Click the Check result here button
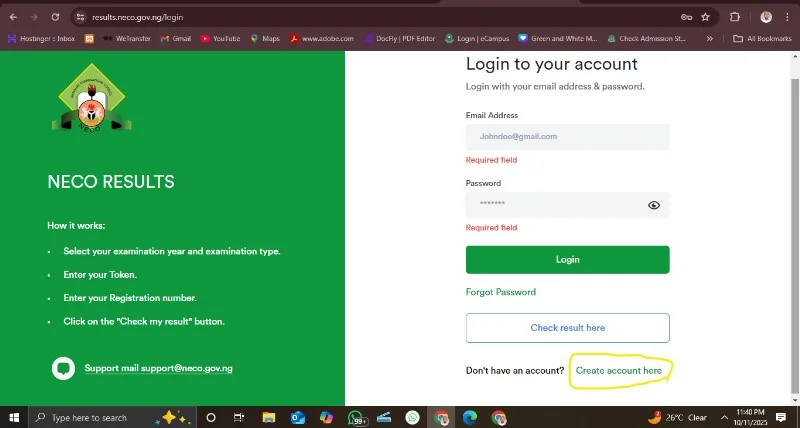This screenshot has height=428, width=800. 567,328
